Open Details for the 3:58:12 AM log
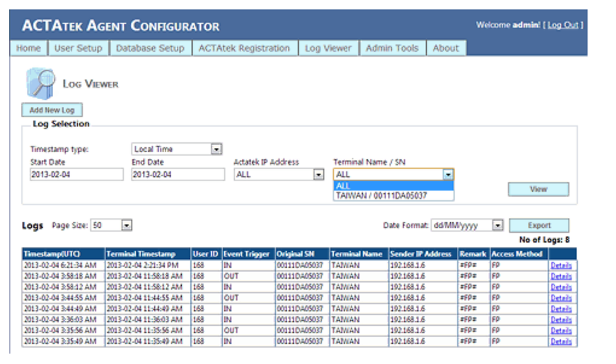 pos(561,288)
